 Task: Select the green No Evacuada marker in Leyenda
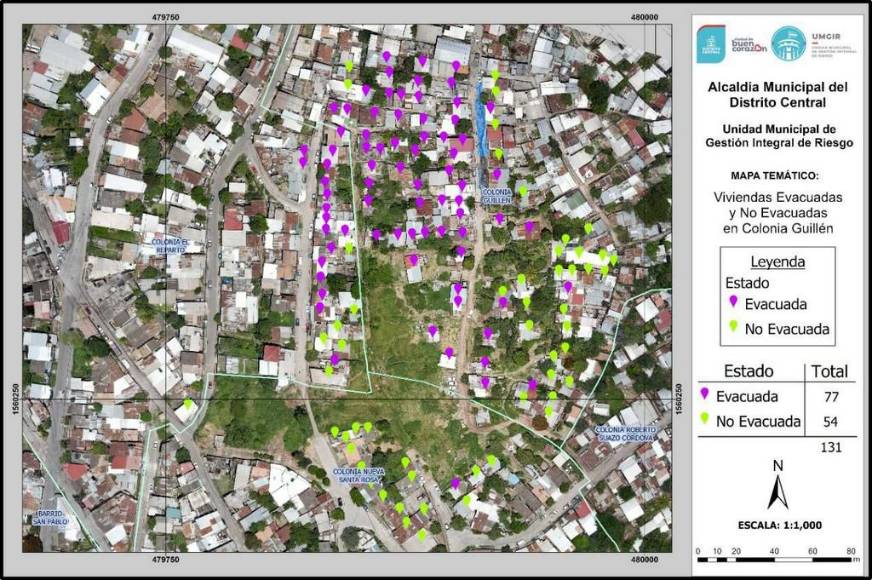733,327
